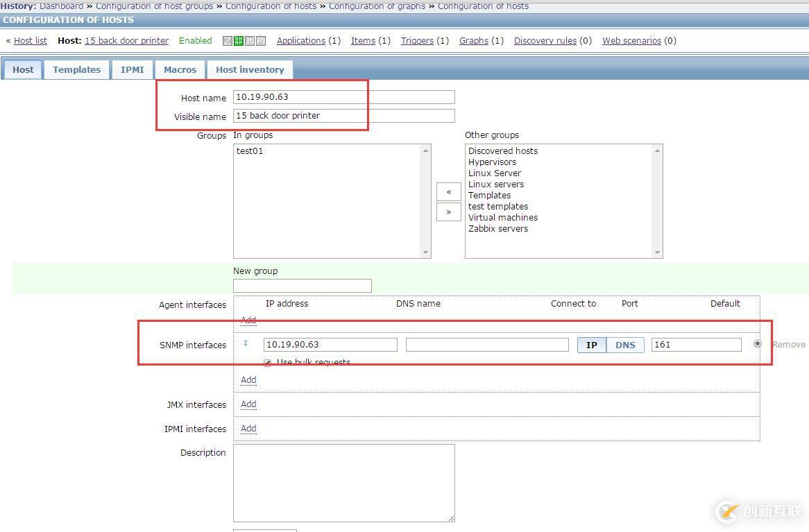Open the Macros tab
809x532 pixels.
180,69
